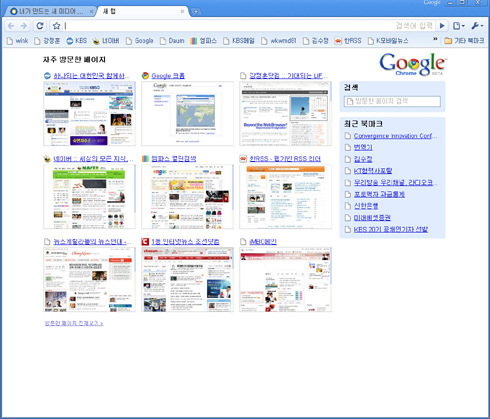Open the 'KBS 20기 공채아나운서' recent bookmark

pyautogui.click(x=391, y=229)
